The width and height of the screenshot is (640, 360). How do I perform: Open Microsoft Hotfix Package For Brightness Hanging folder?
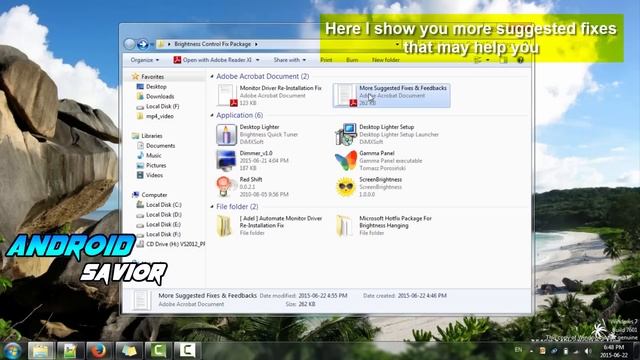384,225
